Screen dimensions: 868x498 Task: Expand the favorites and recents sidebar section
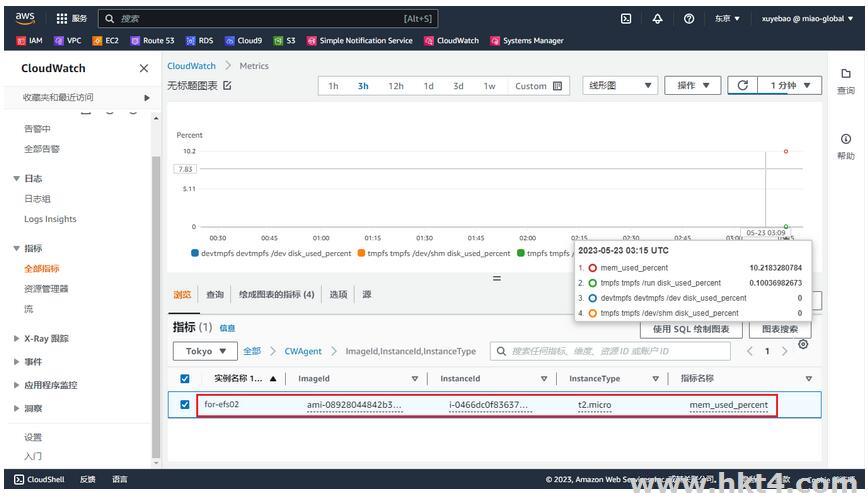pos(147,97)
